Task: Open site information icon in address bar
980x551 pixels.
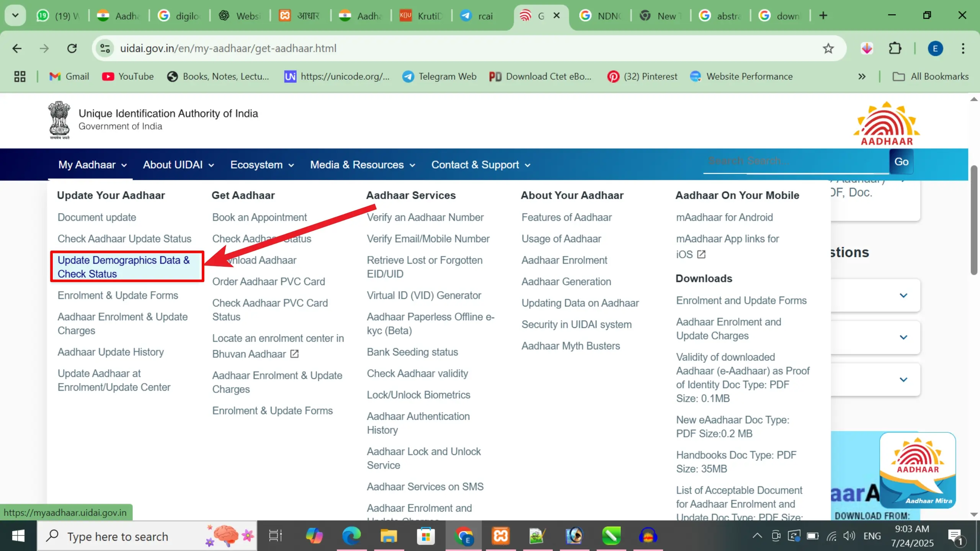Action: tap(105, 49)
